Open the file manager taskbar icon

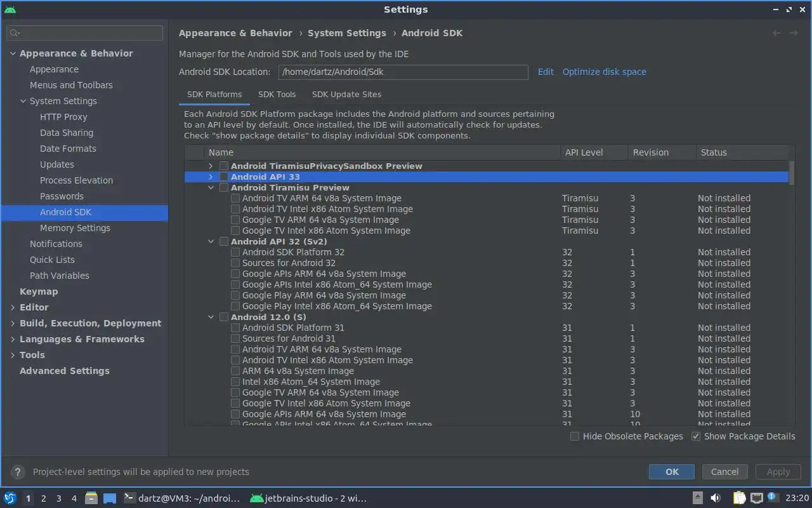tap(91, 498)
